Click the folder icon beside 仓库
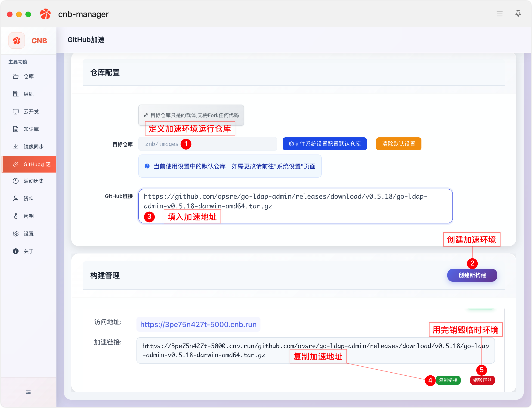This screenshot has height=408, width=532. click(16, 77)
